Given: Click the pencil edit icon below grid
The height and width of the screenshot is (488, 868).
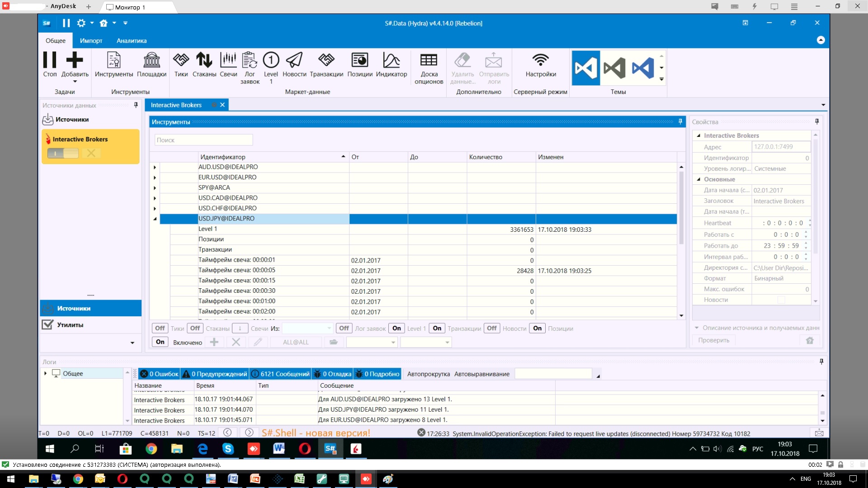Looking at the screenshot, I should [x=258, y=342].
